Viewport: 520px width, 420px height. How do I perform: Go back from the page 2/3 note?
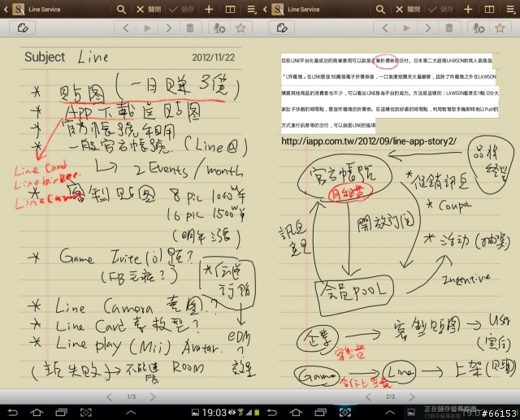(265, 9)
